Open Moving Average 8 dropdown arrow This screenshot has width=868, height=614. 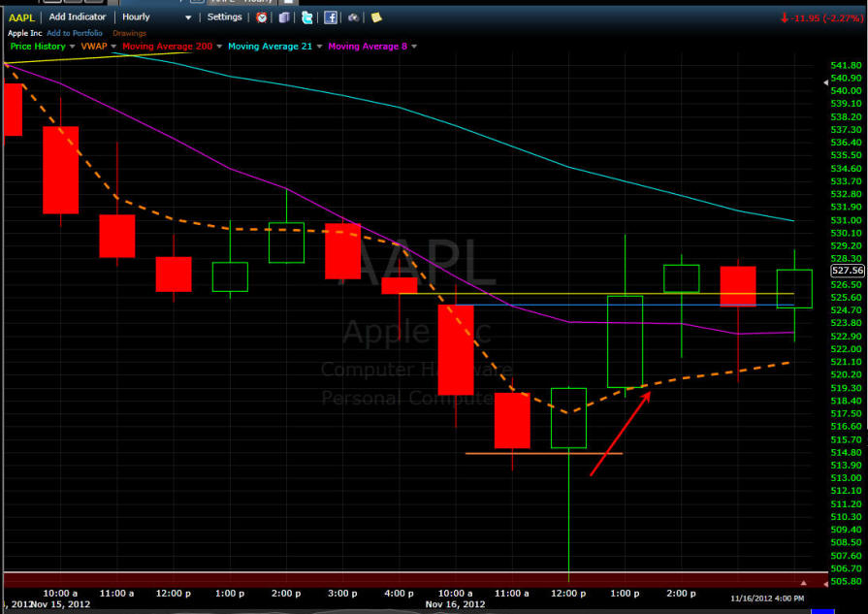tap(414, 47)
